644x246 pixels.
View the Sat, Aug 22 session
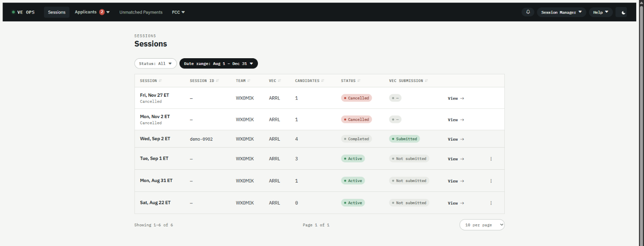(x=456, y=203)
